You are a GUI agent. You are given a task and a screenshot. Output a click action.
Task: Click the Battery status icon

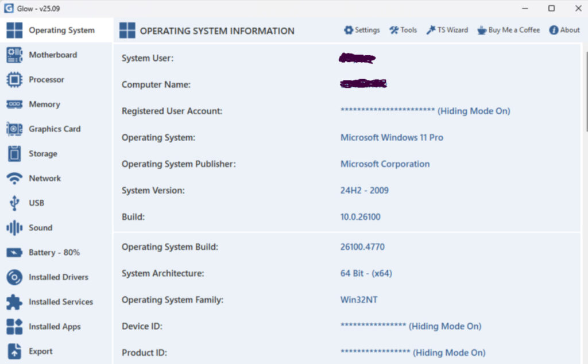coord(14,253)
